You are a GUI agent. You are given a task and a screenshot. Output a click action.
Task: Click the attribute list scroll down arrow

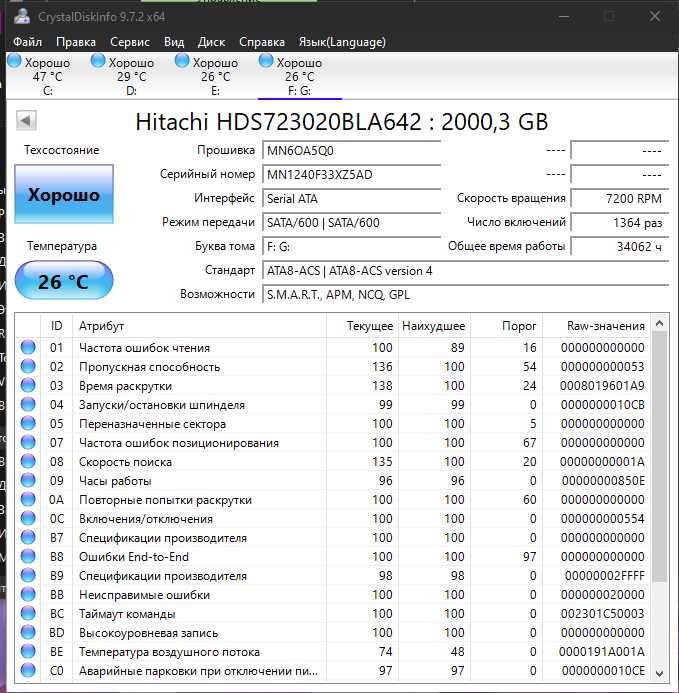tap(660, 674)
